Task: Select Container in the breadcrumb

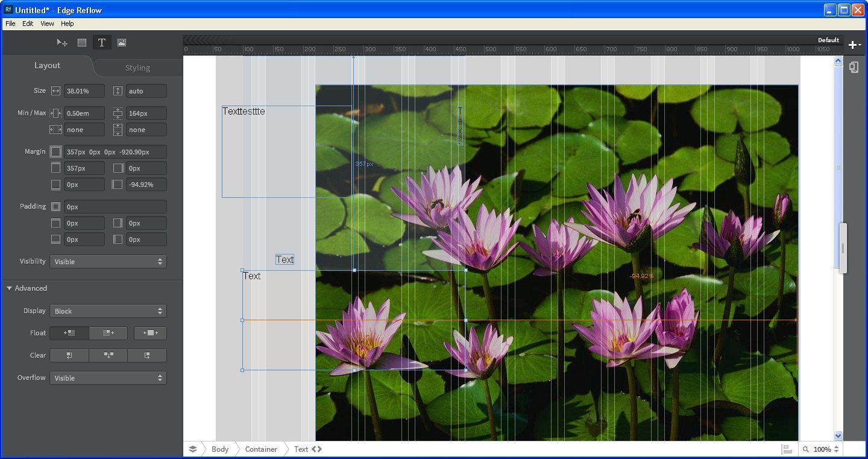Action: coord(261,449)
